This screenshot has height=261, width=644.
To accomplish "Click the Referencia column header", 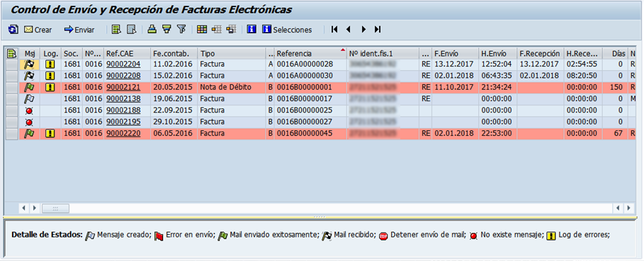I will 310,53.
